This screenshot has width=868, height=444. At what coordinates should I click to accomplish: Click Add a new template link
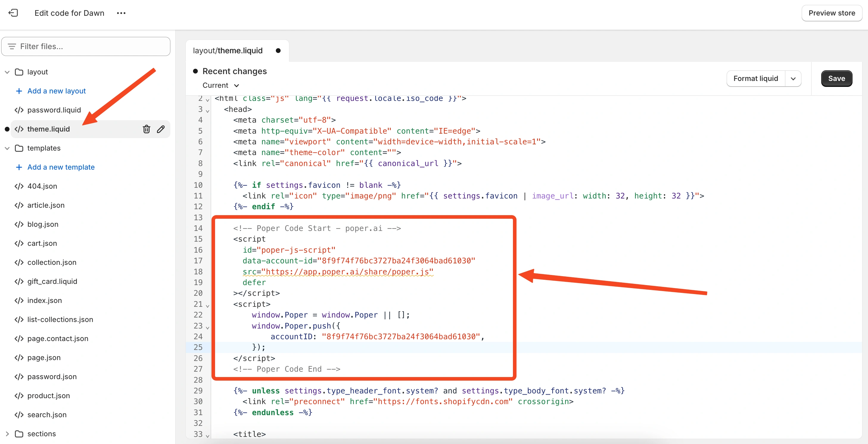[61, 167]
